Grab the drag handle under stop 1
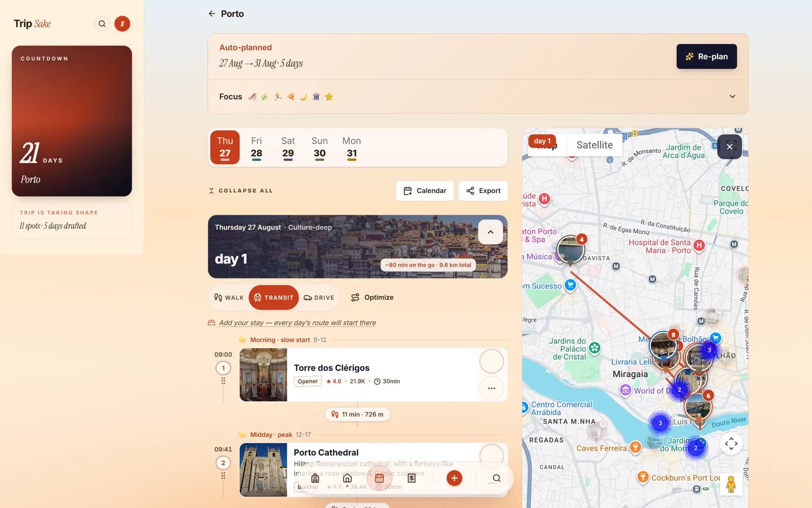 [223, 381]
